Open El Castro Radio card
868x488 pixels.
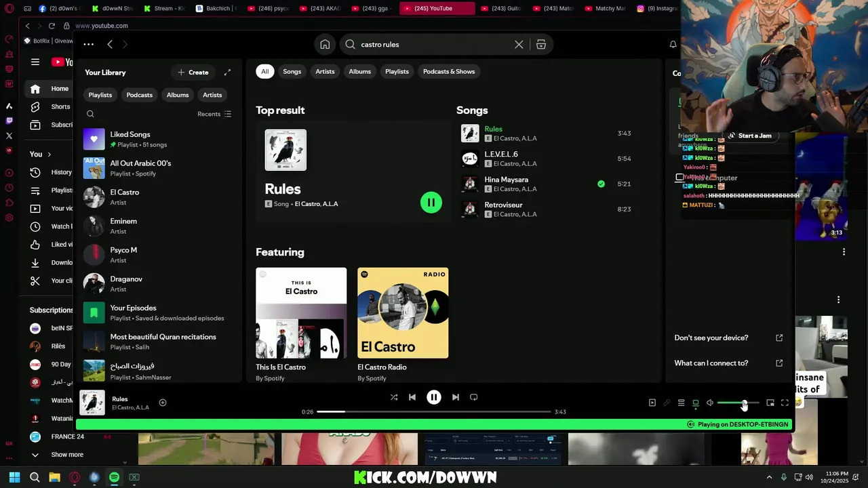[x=403, y=325]
